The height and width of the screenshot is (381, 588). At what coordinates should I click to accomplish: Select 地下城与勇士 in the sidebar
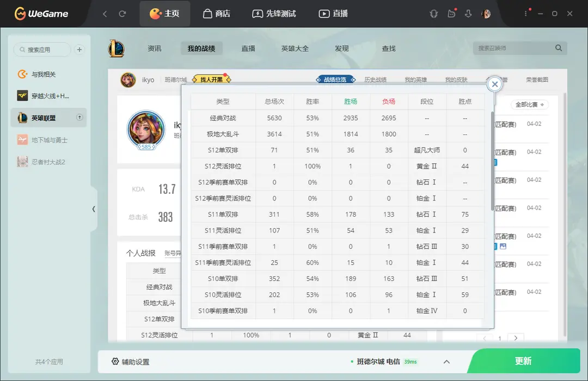coord(49,140)
